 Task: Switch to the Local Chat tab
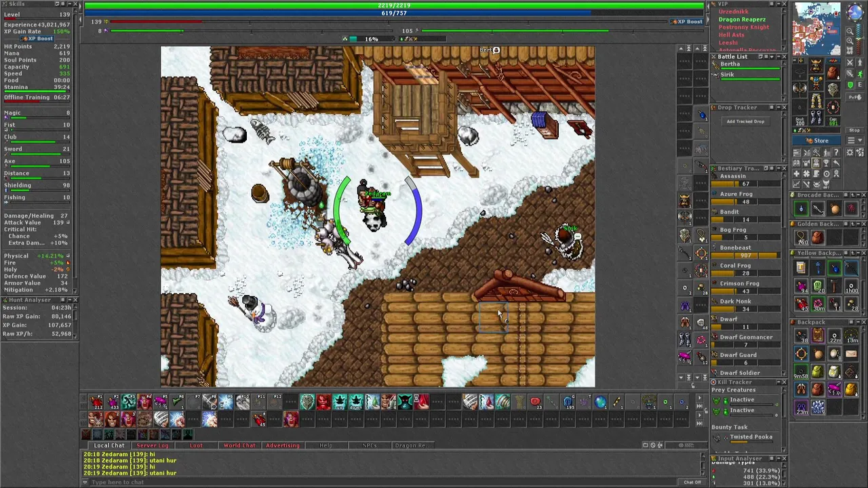click(x=109, y=445)
